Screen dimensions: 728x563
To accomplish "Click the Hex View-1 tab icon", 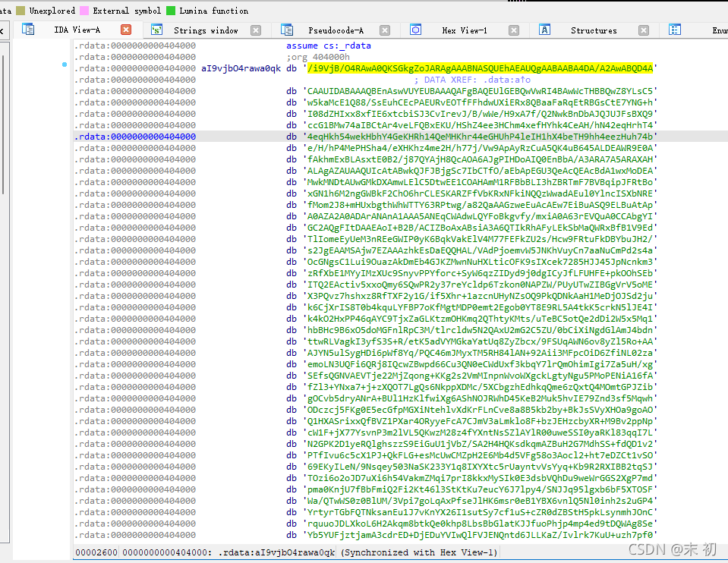I will click(x=415, y=30).
